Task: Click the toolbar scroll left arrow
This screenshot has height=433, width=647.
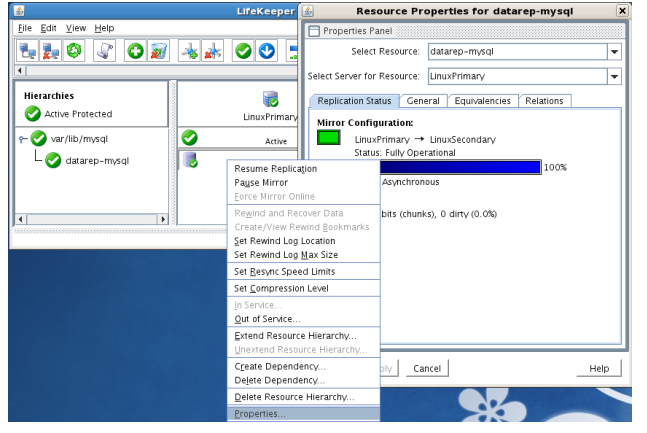Action: [20, 71]
